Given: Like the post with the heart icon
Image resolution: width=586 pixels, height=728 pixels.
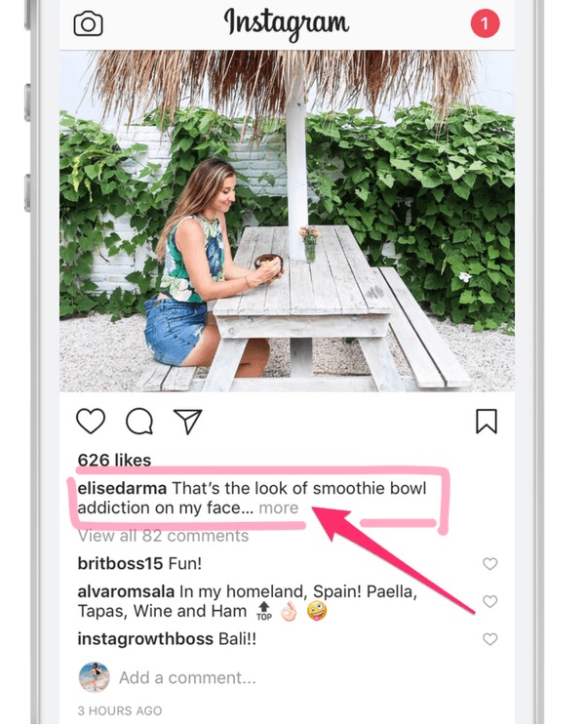Looking at the screenshot, I should click(x=91, y=422).
